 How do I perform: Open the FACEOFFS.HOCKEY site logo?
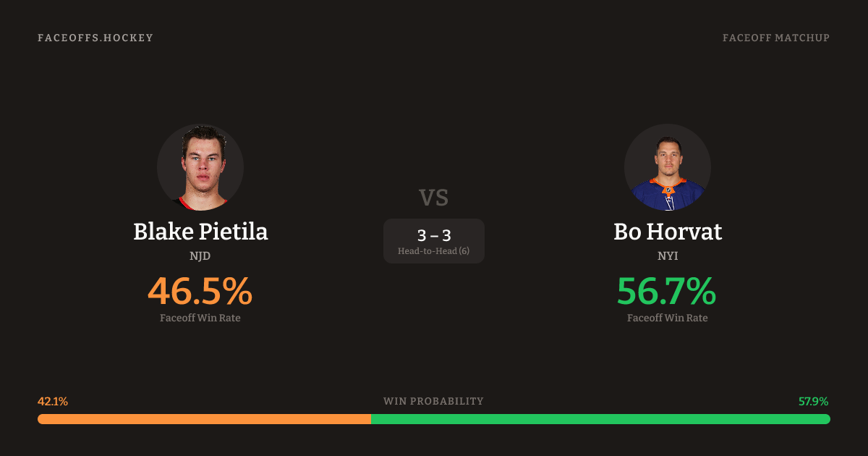click(95, 38)
